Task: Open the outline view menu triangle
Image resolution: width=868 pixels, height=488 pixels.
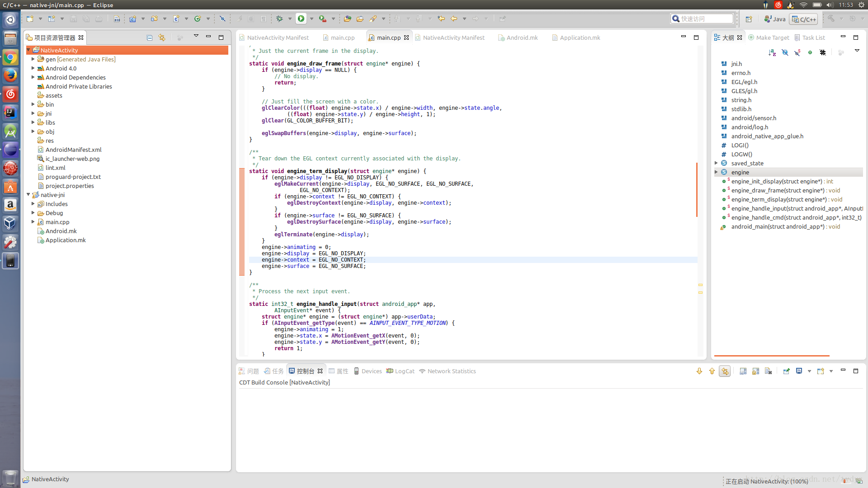Action: pyautogui.click(x=857, y=51)
